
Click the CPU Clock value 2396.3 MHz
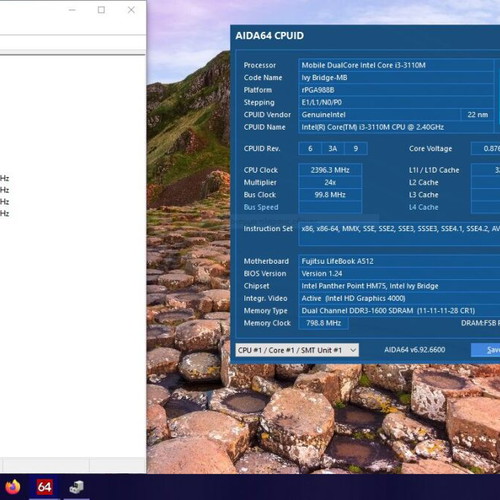click(330, 170)
